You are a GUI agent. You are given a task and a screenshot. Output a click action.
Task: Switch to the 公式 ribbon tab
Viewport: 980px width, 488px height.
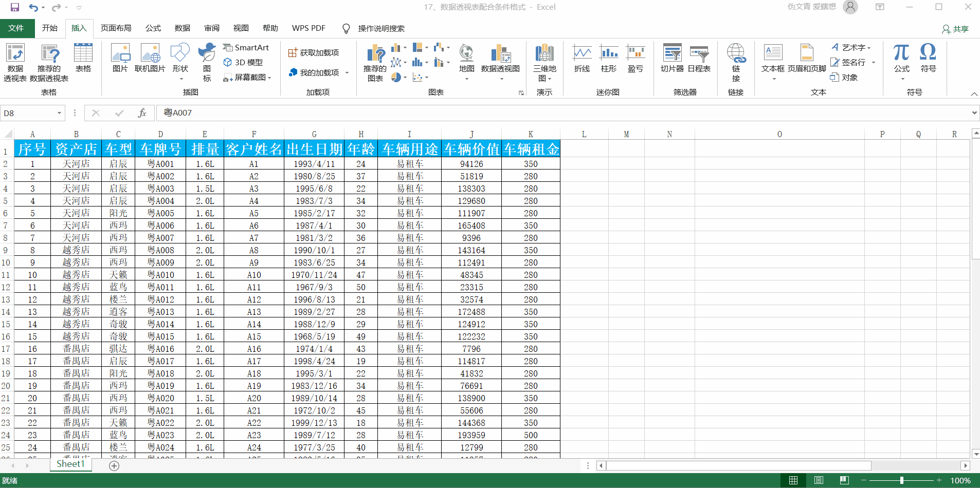coord(153,28)
